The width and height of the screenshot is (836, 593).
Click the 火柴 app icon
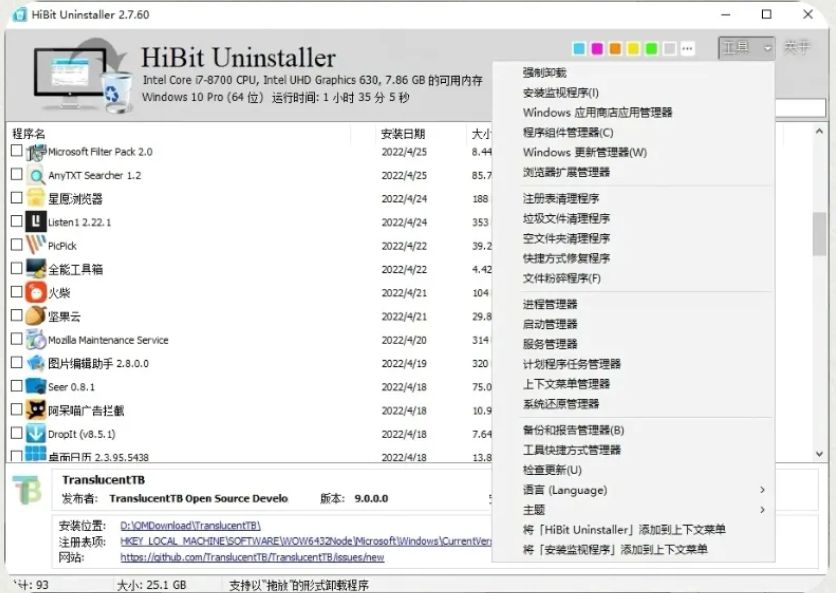click(36, 292)
